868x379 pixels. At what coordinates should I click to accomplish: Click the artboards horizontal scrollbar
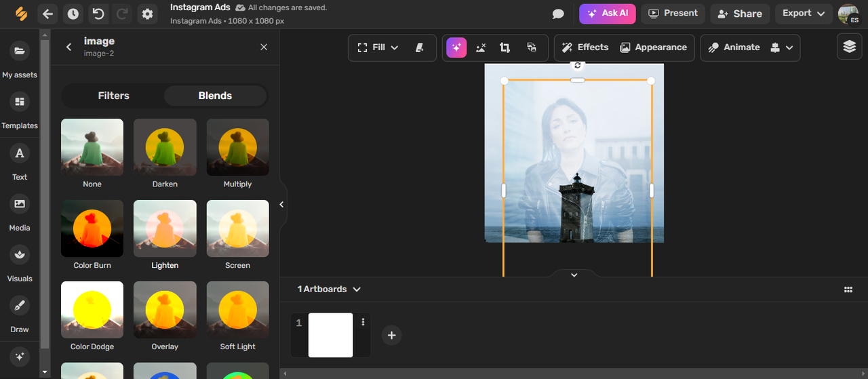[x=574, y=374]
